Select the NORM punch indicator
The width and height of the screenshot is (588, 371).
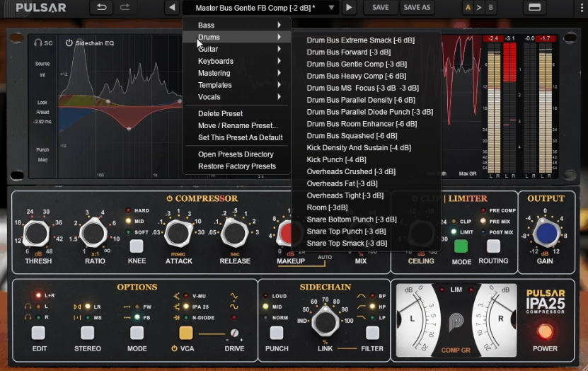266,318
